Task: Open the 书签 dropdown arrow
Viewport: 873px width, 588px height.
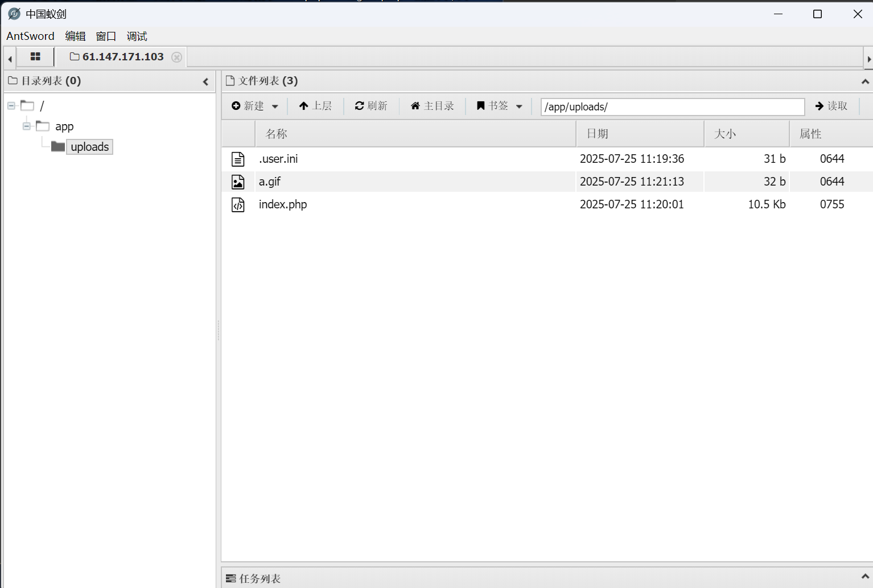Action: point(518,106)
